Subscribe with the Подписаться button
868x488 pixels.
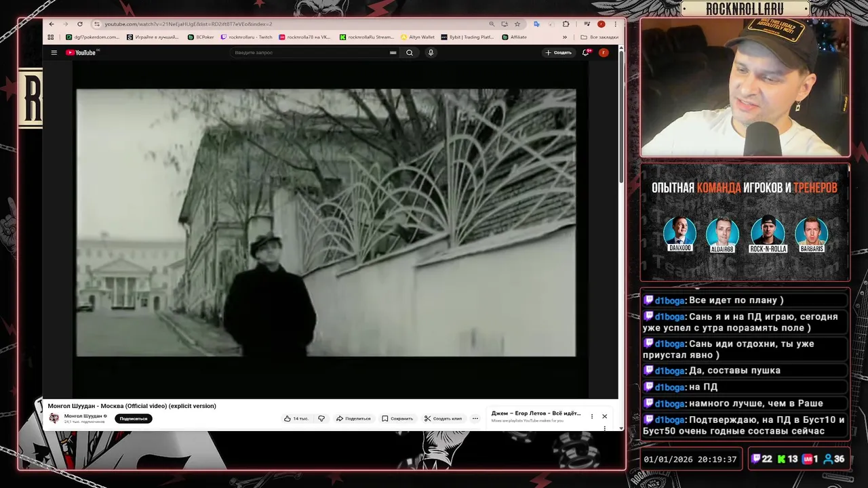[x=134, y=418]
